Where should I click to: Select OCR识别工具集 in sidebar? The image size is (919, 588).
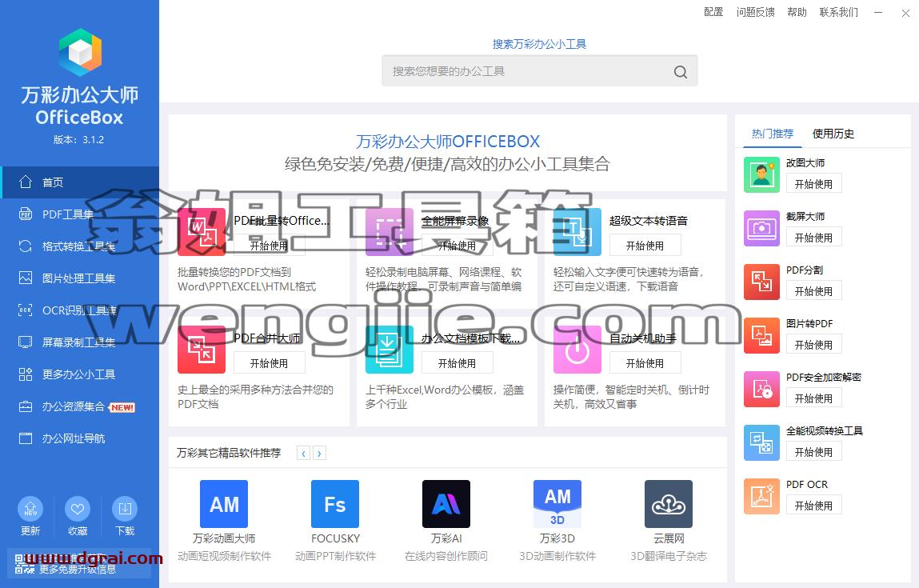tap(80, 310)
